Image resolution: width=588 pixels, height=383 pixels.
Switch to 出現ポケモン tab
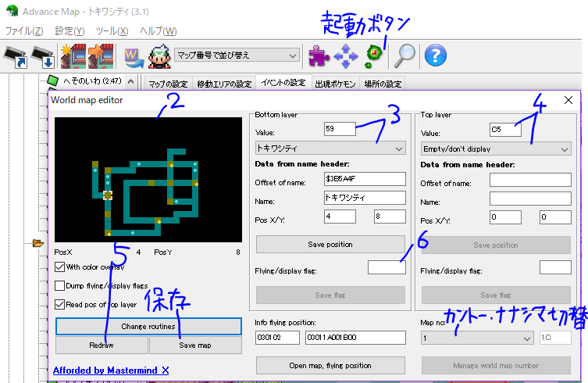(335, 84)
